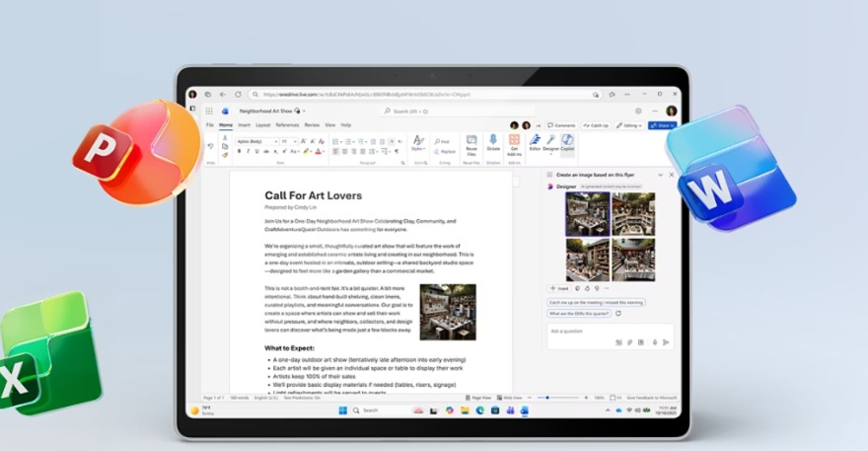The width and height of the screenshot is (868, 451).
Task: Click the Format Painter brush icon
Action: (x=225, y=155)
